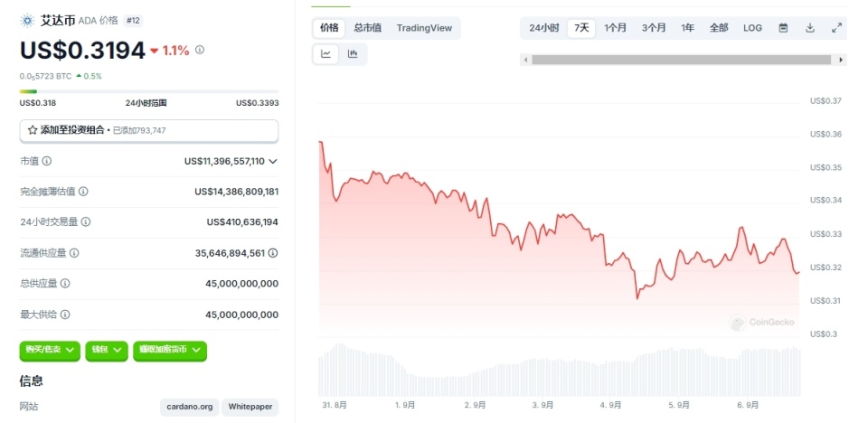Expand chart to fullscreen
868x423 pixels.
tap(837, 28)
